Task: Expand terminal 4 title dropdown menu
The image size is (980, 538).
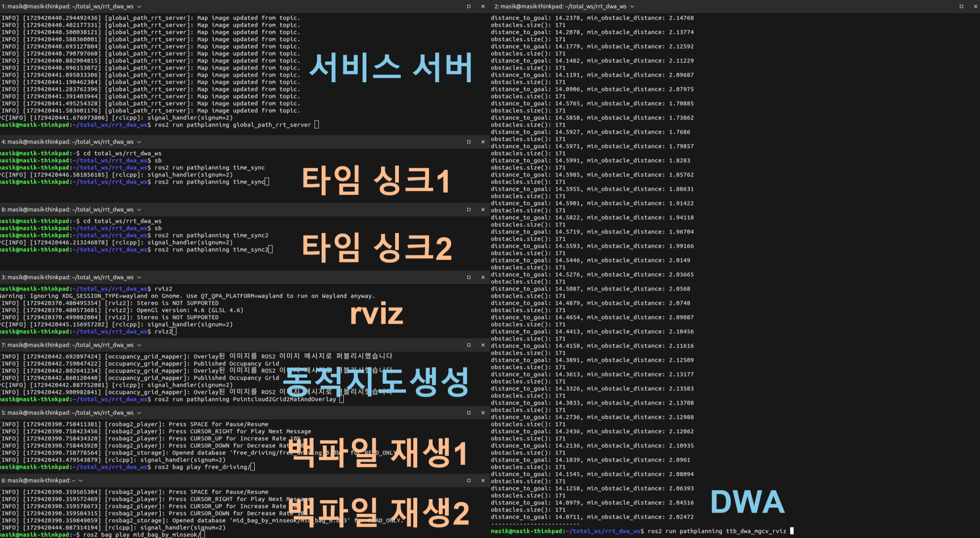Action: 139,142
